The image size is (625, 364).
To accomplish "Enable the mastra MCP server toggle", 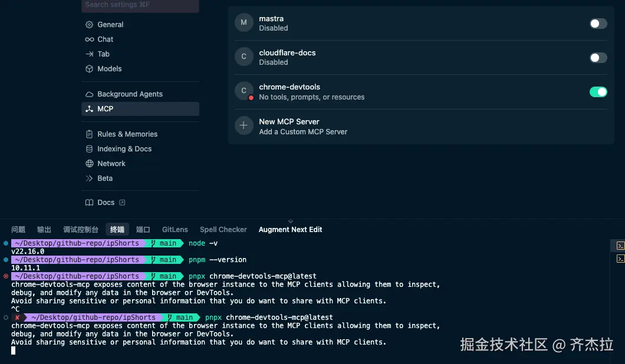I will click(598, 24).
